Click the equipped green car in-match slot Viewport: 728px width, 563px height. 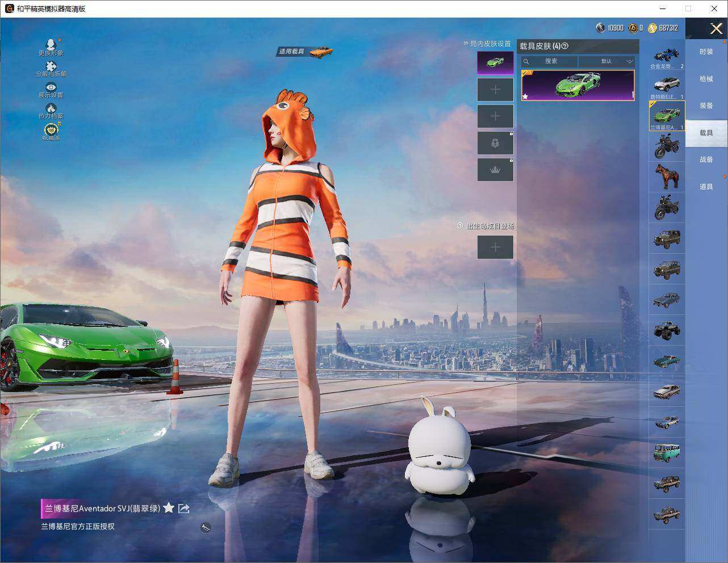click(495, 62)
